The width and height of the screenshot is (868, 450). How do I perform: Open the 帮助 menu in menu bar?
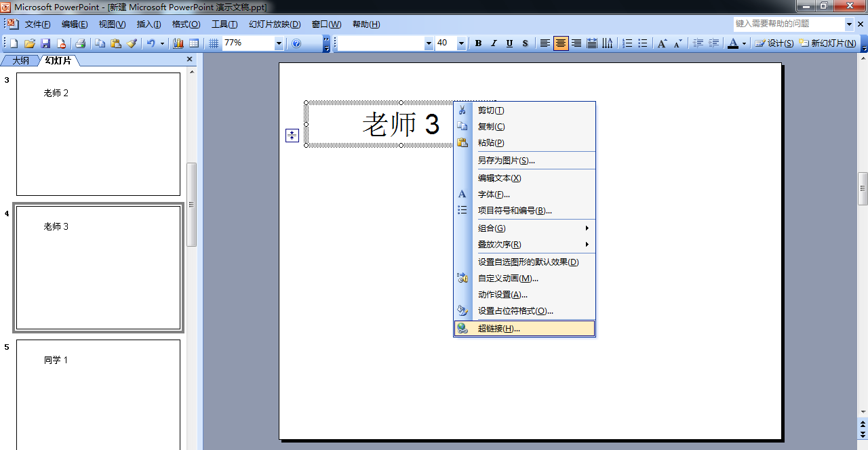tap(366, 24)
